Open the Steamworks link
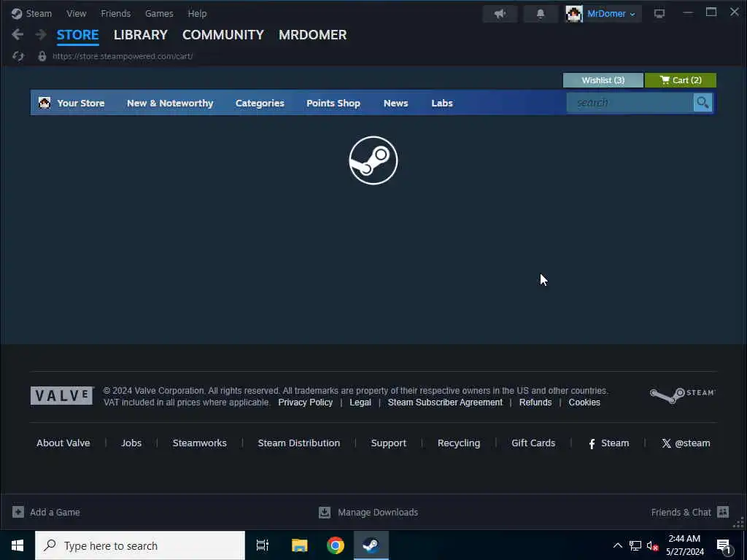The width and height of the screenshot is (747, 560). (x=200, y=443)
